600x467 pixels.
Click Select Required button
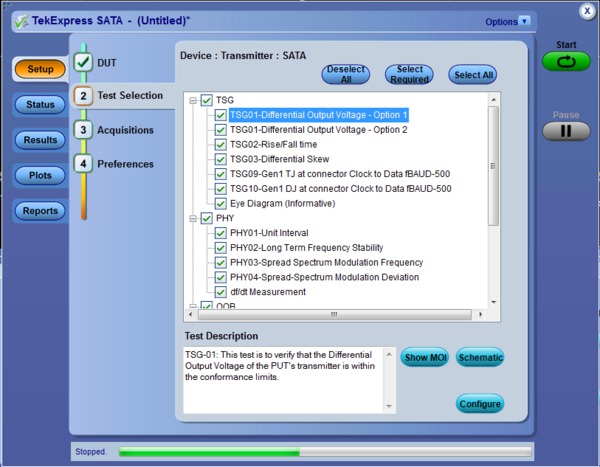pyautogui.click(x=409, y=74)
